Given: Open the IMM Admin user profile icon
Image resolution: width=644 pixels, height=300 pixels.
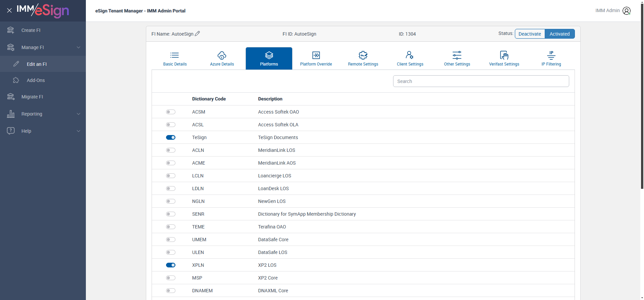Looking at the screenshot, I should tap(626, 11).
